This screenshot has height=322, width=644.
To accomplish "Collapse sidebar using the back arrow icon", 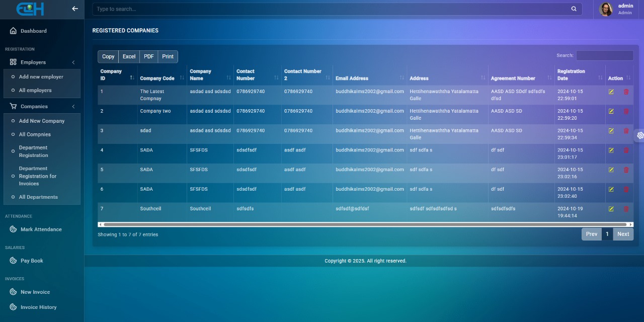I will point(75,9).
